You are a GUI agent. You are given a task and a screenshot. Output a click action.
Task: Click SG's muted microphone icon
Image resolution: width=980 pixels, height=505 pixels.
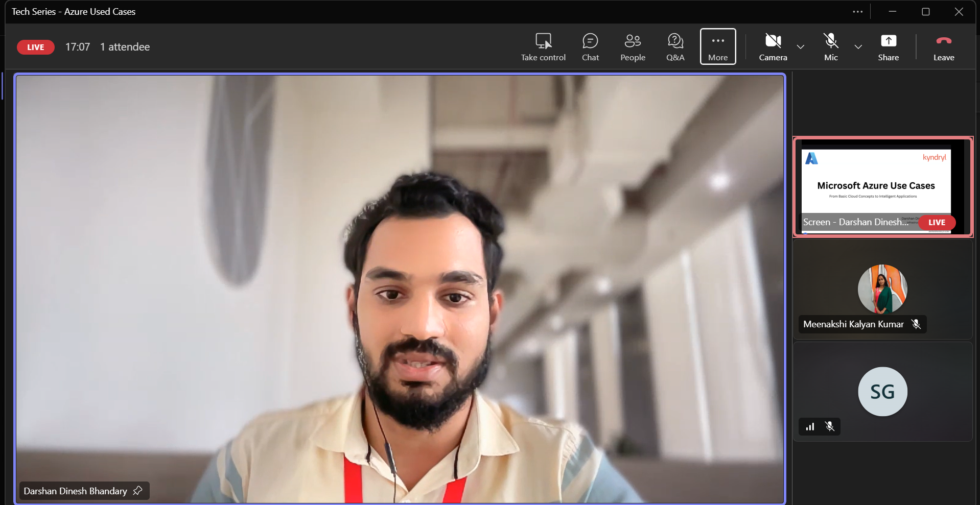coord(830,426)
